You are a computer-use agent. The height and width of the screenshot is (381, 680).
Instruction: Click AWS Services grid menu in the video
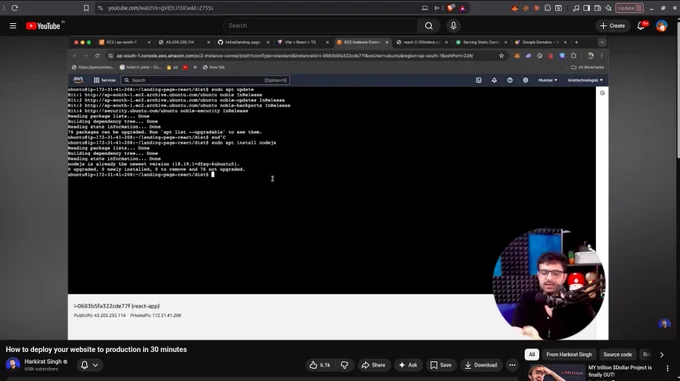pyautogui.click(x=105, y=80)
